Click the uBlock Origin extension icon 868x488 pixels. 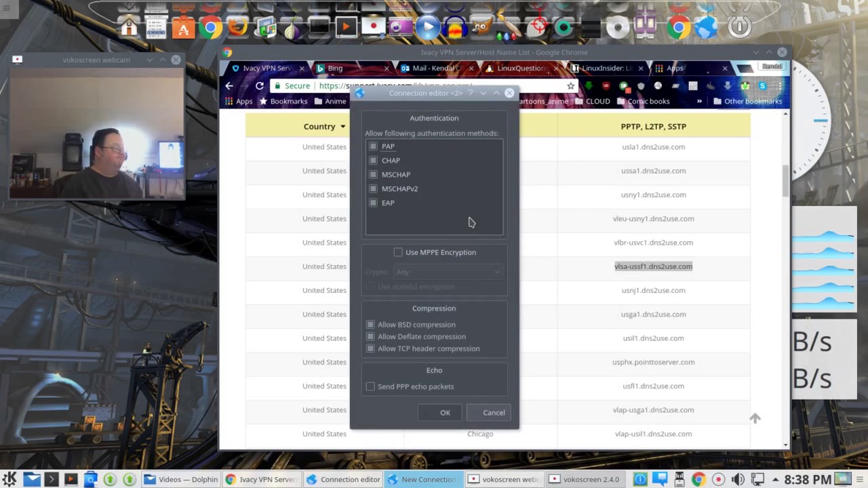coord(606,86)
